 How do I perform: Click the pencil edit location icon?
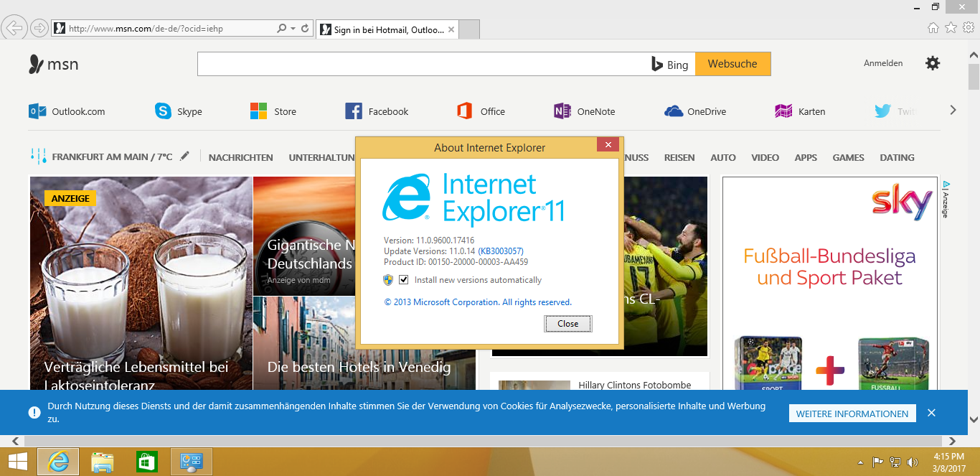[x=185, y=156]
